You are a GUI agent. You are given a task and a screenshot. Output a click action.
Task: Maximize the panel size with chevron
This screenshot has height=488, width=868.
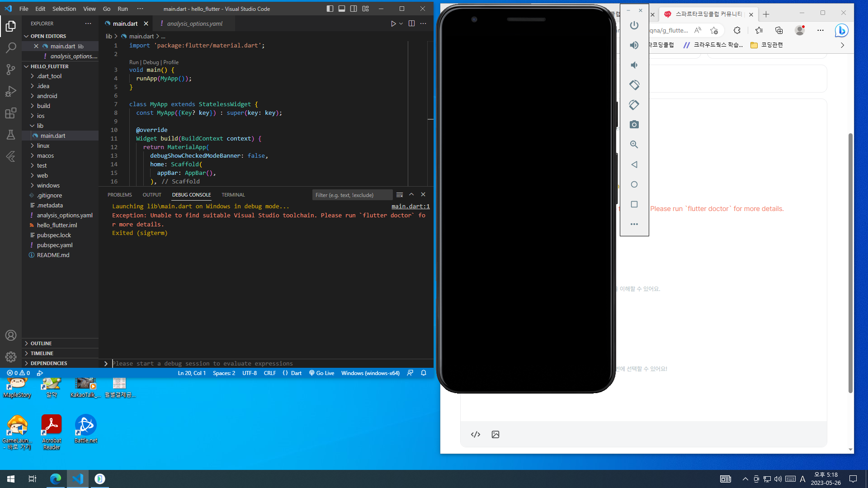click(x=411, y=194)
